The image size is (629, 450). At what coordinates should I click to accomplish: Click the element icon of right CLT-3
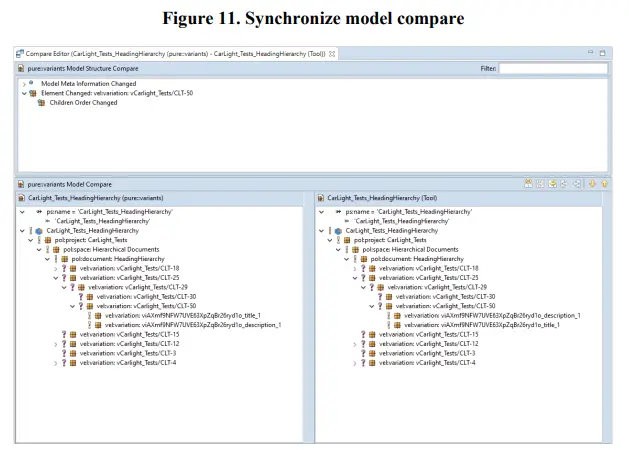pyautogui.click(x=372, y=353)
